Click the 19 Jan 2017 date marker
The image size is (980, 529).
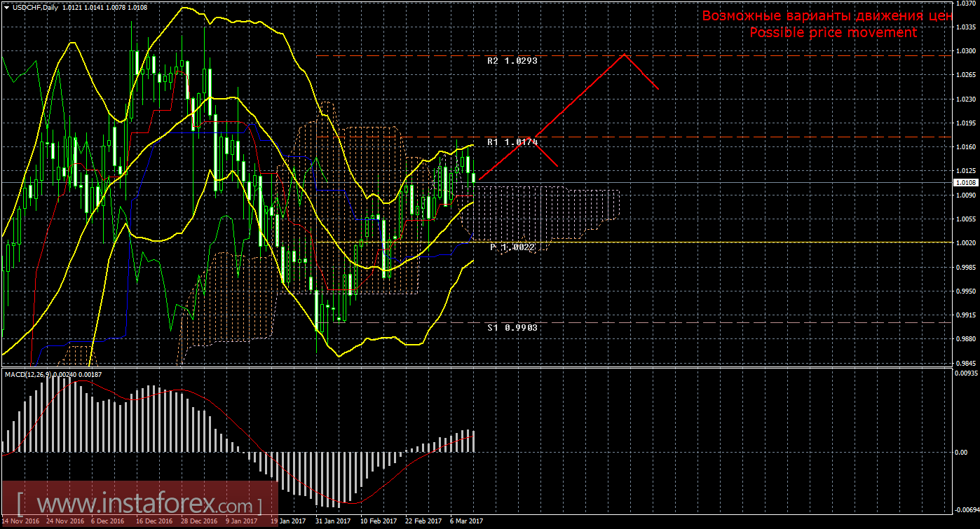point(288,521)
